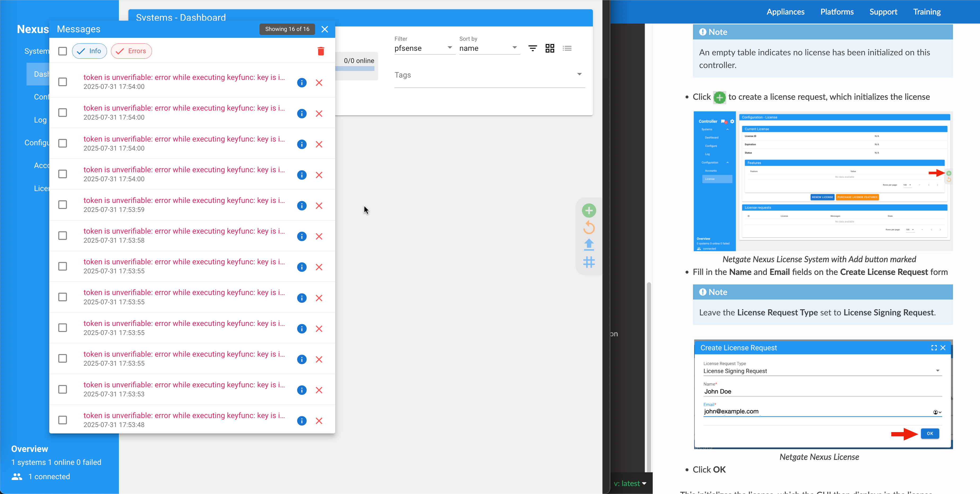Click blue hash icon in floating toolbar
Image resolution: width=980 pixels, height=494 pixels.
click(x=589, y=262)
